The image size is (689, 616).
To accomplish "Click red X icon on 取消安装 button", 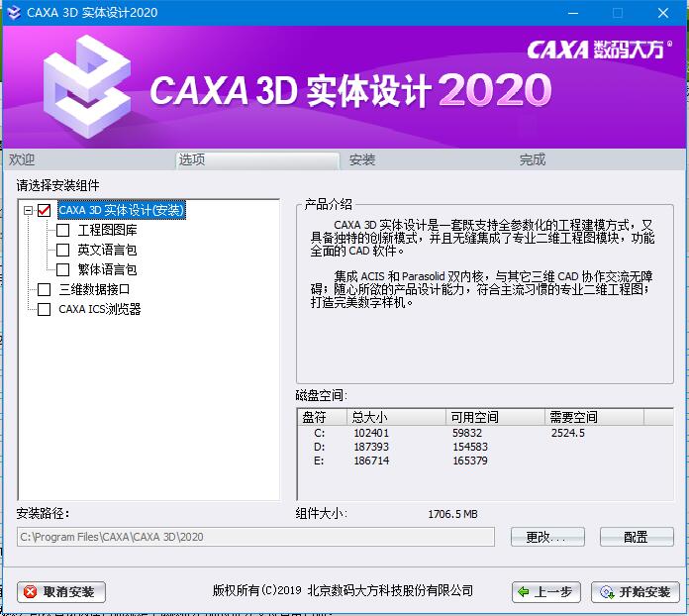I will pos(30,592).
